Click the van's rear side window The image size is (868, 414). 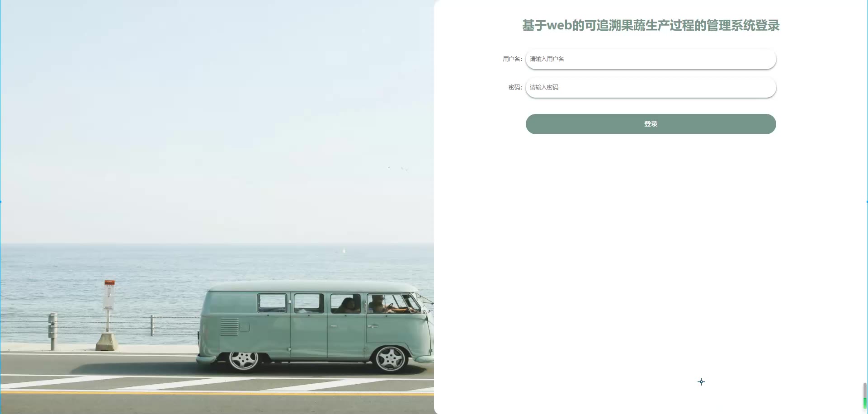coord(272,303)
